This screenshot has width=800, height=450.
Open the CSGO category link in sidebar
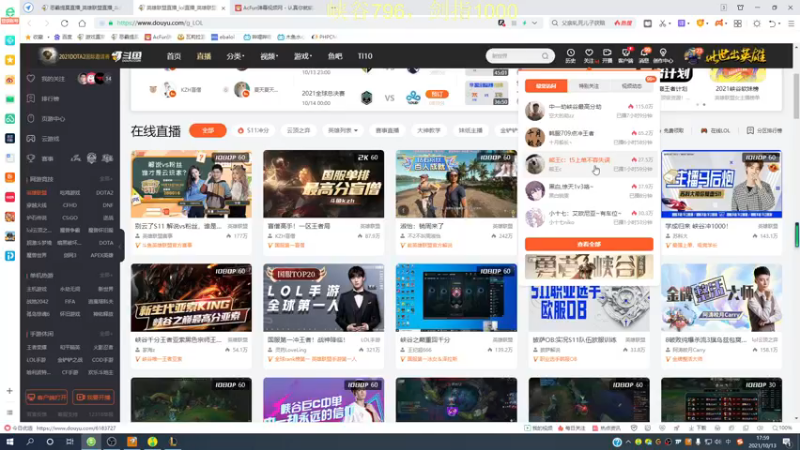click(70, 218)
